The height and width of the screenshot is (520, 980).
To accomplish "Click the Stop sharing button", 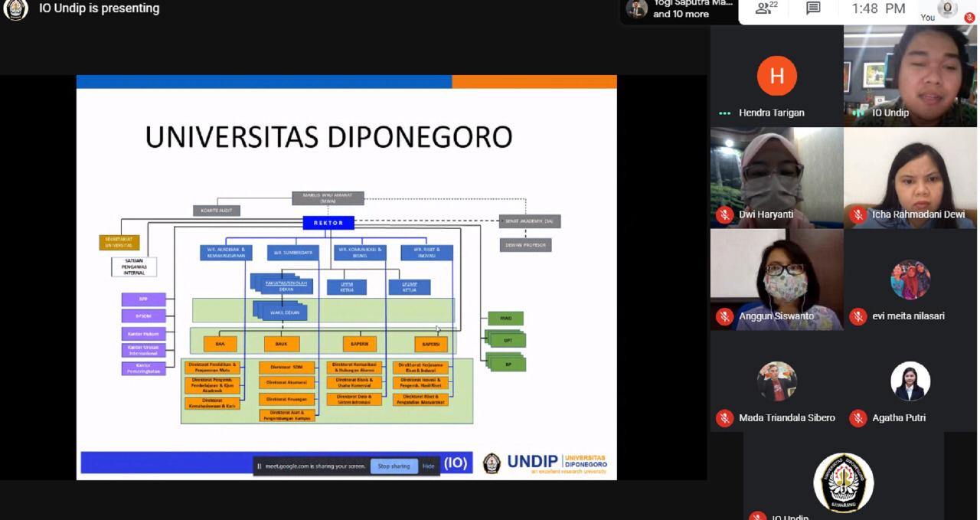I will (x=394, y=466).
